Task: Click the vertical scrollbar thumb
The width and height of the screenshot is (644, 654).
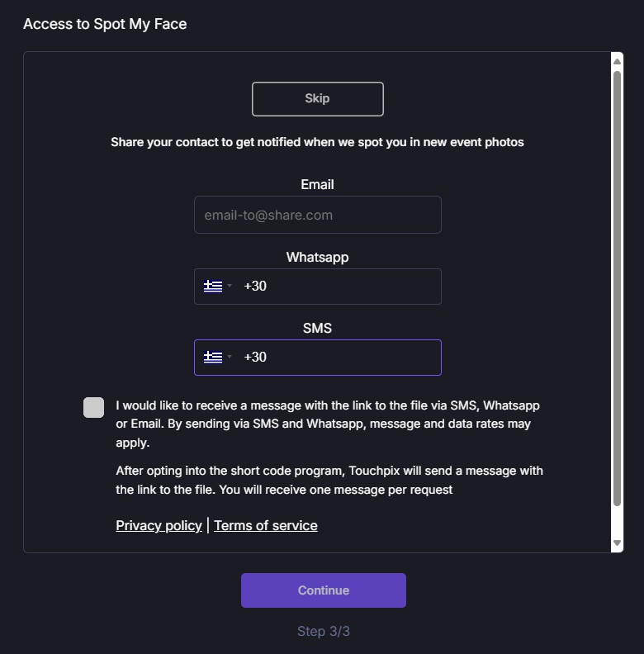Action: (x=617, y=289)
